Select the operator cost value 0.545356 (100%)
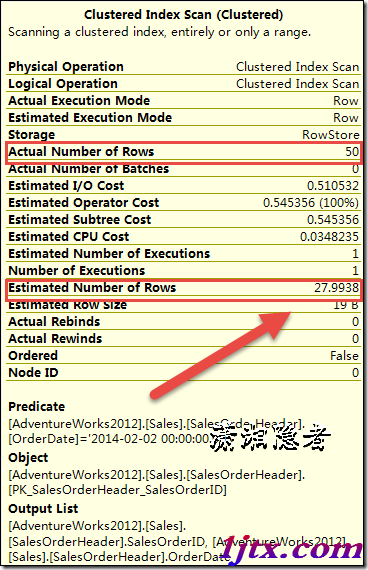The height and width of the screenshot is (570, 368). [311, 203]
